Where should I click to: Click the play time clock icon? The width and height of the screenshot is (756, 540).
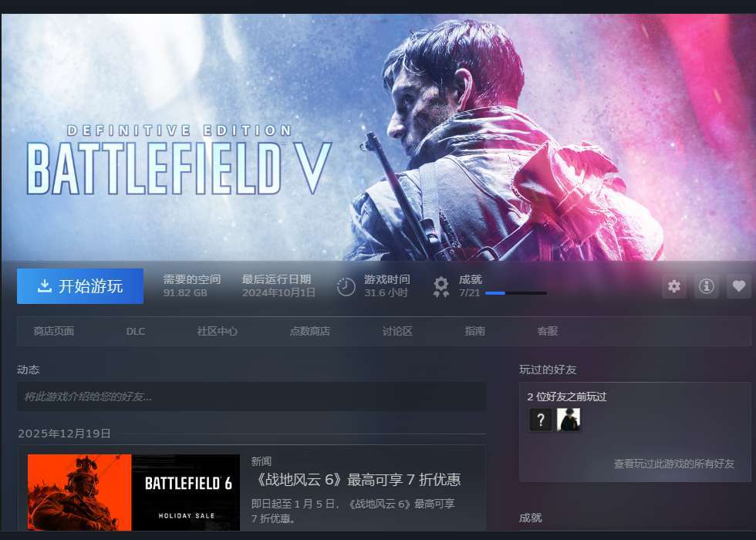(x=346, y=287)
